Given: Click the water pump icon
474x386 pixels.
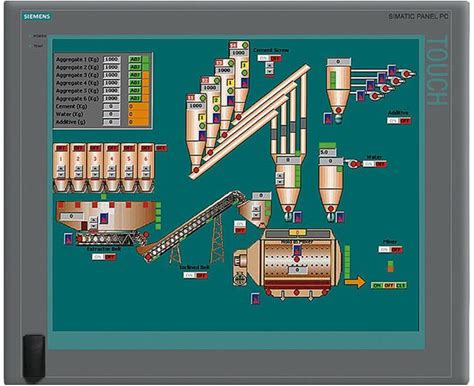Looking at the screenshot, I should click(354, 163).
